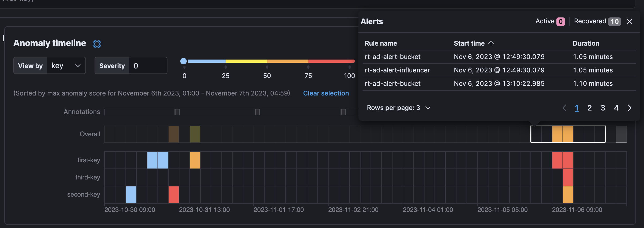
Task: Go to alerts page 4
Action: (x=616, y=108)
